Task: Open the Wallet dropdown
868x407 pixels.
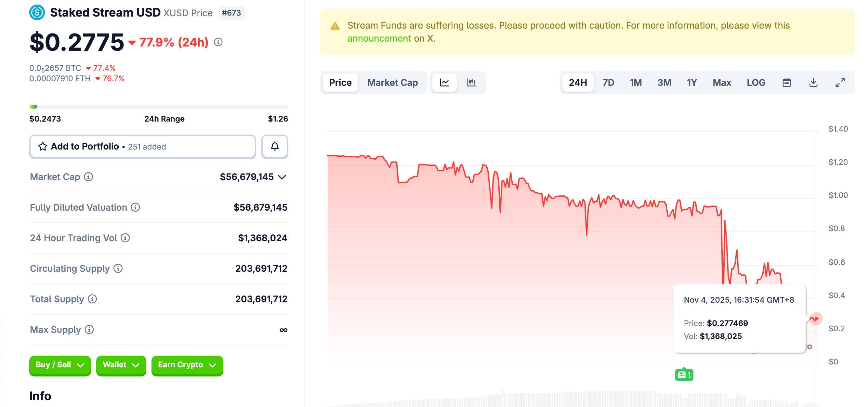Action: pos(121,365)
